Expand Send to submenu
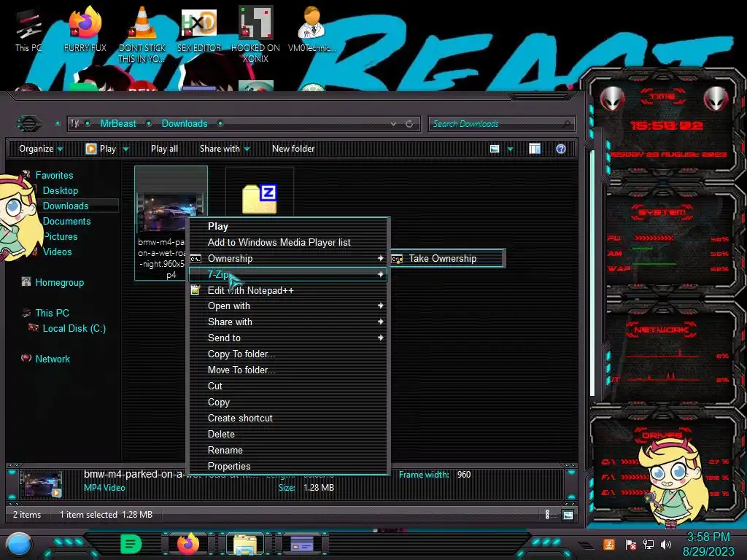Screen dimensions: 747x560 pyautogui.click(x=290, y=338)
